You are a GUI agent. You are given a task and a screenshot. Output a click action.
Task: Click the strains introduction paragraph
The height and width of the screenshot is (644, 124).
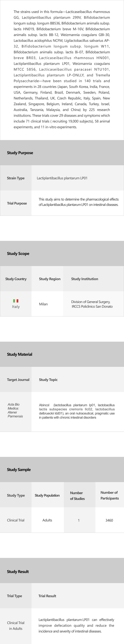[x=62, y=69]
